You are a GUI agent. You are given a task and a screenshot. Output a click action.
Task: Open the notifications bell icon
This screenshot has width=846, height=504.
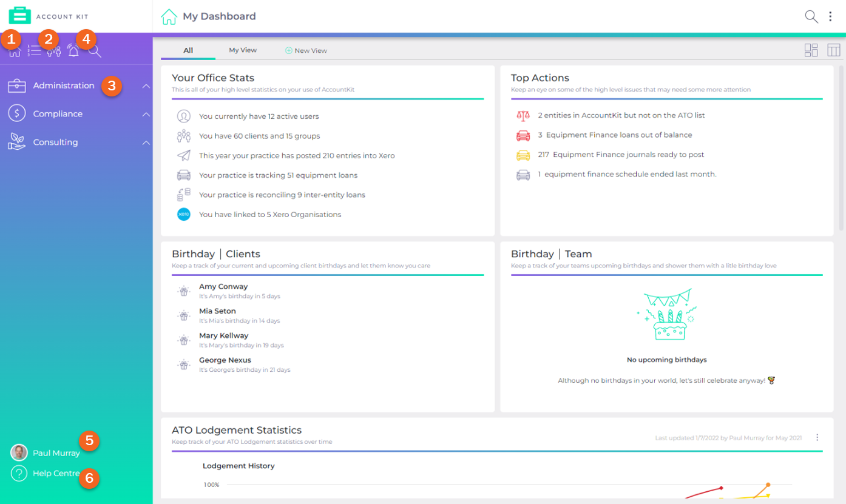[x=73, y=51]
